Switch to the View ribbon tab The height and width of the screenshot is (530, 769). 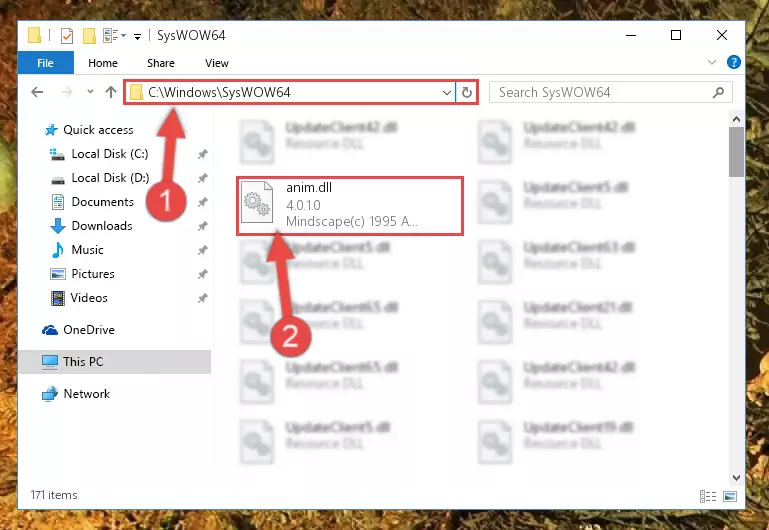[x=217, y=63]
